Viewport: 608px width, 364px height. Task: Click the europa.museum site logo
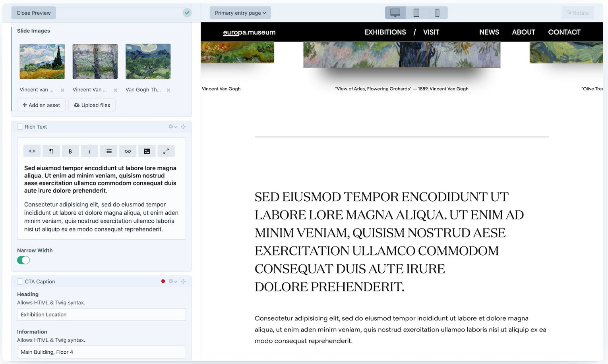coord(249,32)
